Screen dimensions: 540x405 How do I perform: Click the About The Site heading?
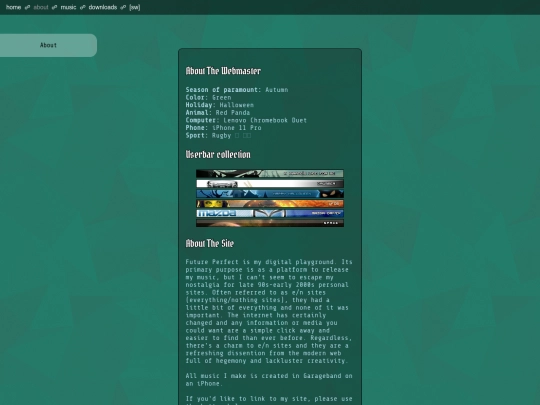click(x=210, y=243)
